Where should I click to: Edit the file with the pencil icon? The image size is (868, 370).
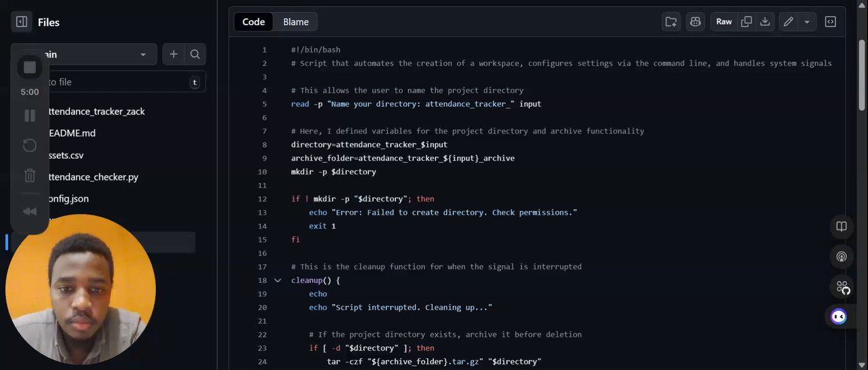coord(789,22)
